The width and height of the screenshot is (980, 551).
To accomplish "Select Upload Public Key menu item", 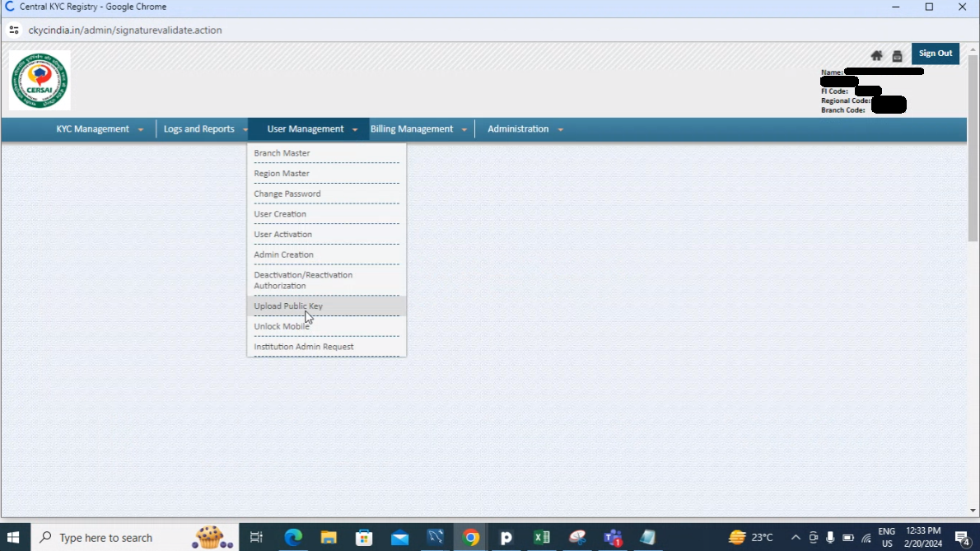I will click(x=288, y=306).
